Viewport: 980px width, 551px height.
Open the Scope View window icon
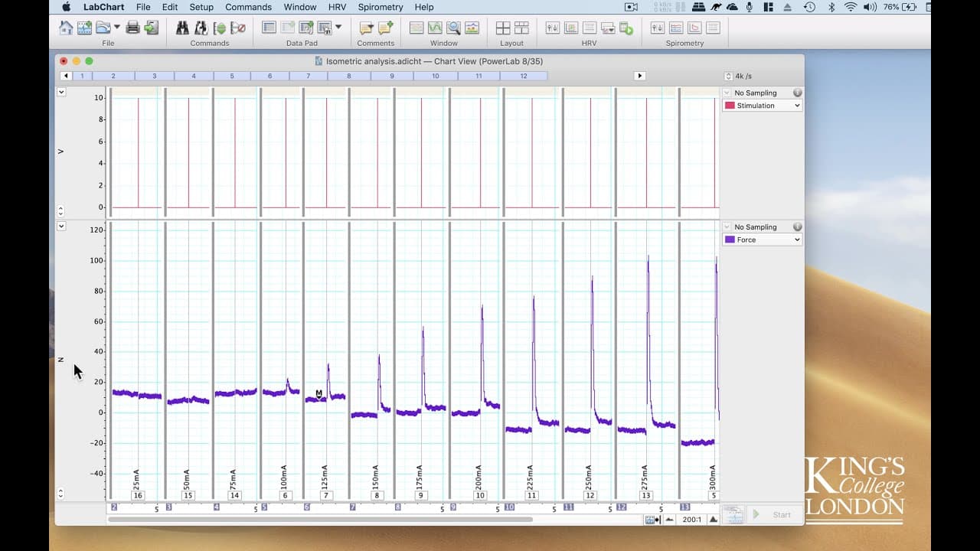pos(435,28)
